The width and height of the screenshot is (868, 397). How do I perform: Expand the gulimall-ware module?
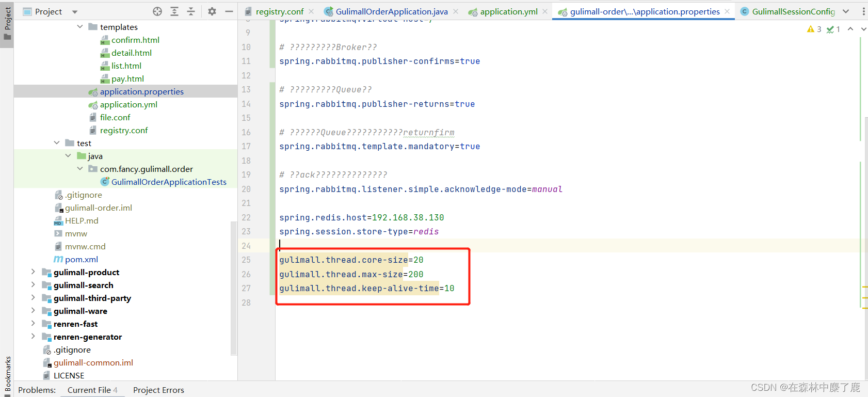pos(33,310)
